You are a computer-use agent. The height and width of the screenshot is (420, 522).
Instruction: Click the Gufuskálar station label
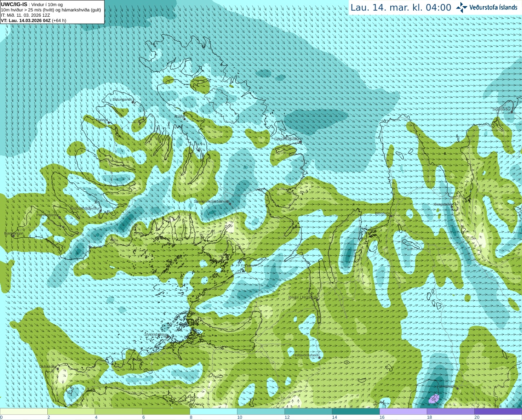pos(48,366)
